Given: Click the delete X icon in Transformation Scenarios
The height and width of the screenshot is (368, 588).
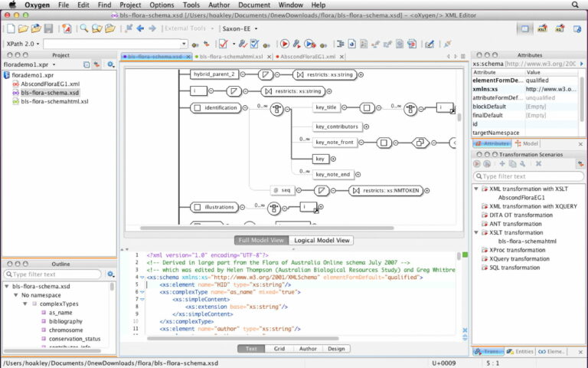Looking at the screenshot, I should tap(538, 164).
